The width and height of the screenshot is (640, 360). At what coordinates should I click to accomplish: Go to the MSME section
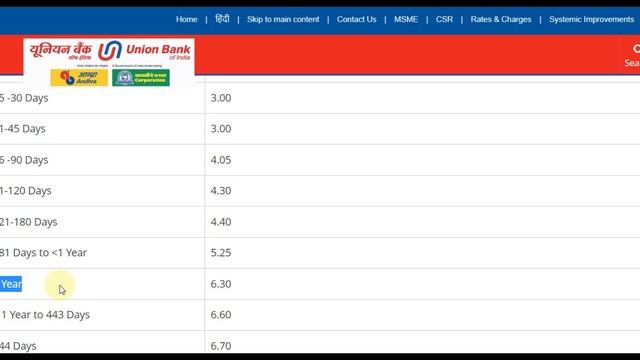(x=406, y=19)
